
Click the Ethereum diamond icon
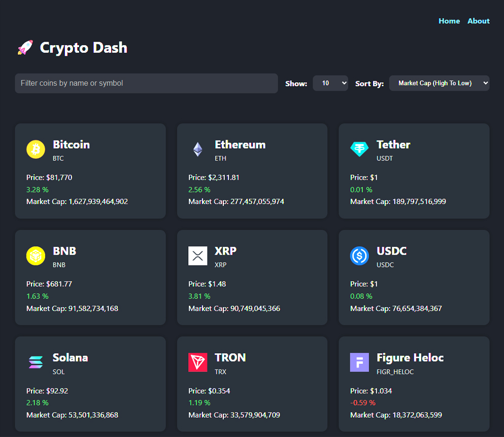197,149
